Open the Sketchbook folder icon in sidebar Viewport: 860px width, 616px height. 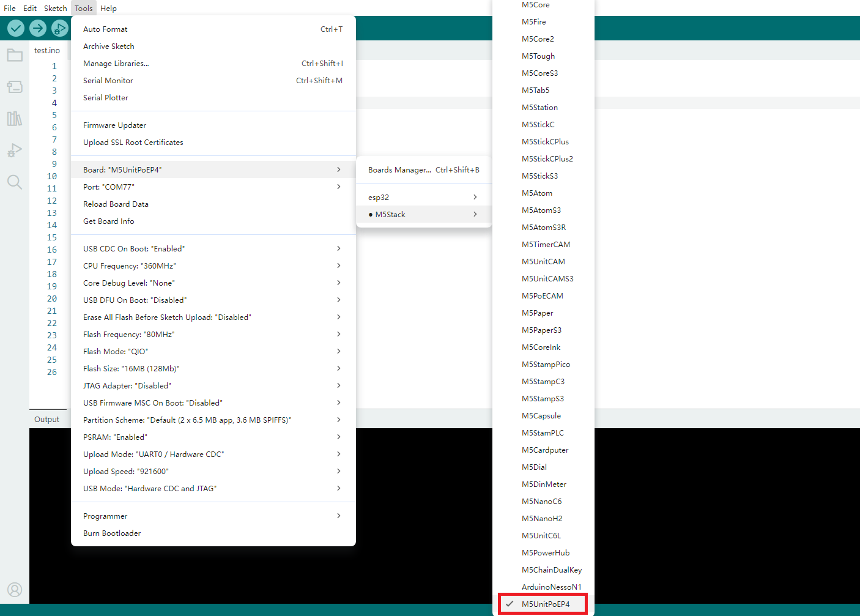coord(15,56)
